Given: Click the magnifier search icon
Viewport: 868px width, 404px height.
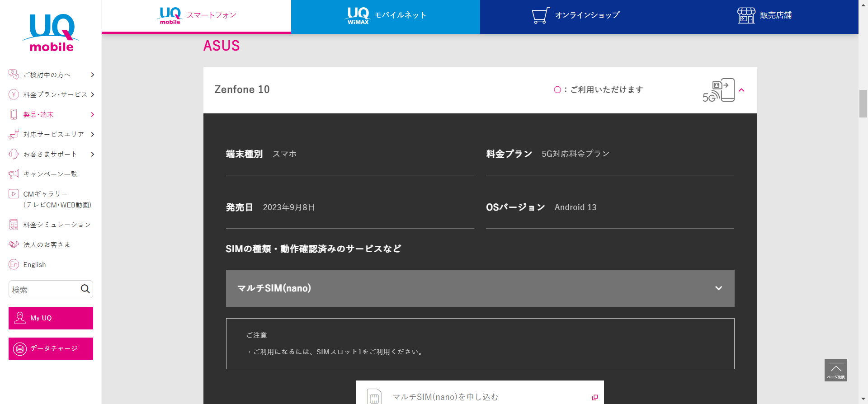Looking at the screenshot, I should 85,289.
